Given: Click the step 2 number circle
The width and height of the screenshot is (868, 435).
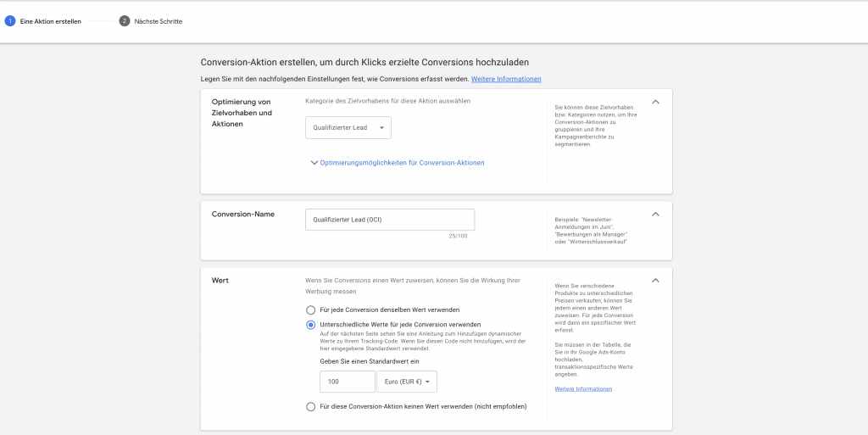Looking at the screenshot, I should 125,21.
